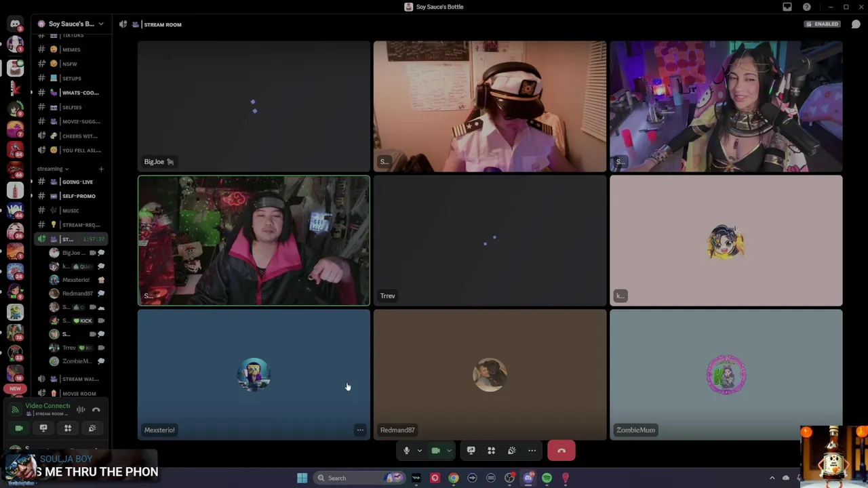Select ZombieM... in voice member list
The image size is (868, 488).
[x=77, y=361]
